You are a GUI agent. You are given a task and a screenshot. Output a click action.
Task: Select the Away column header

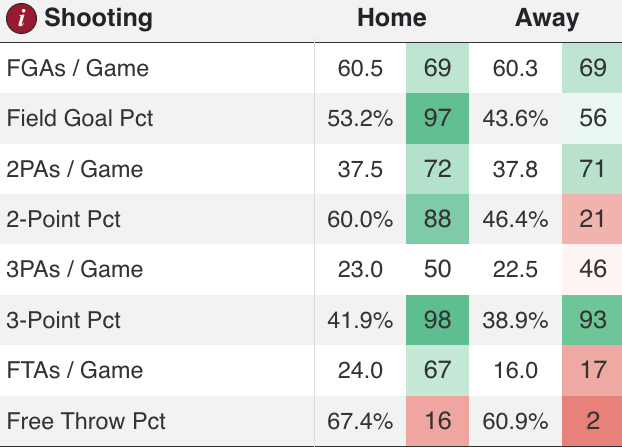coord(547,18)
